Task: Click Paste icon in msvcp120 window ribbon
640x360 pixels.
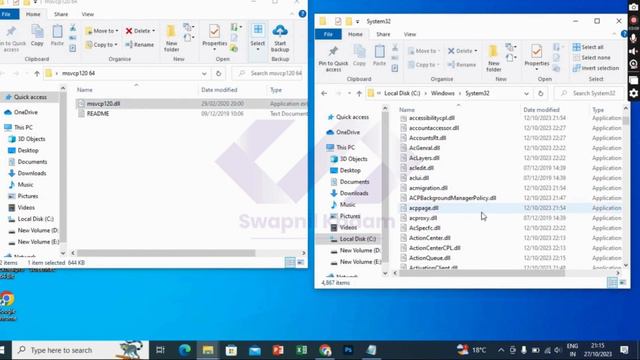Action: click(57, 35)
